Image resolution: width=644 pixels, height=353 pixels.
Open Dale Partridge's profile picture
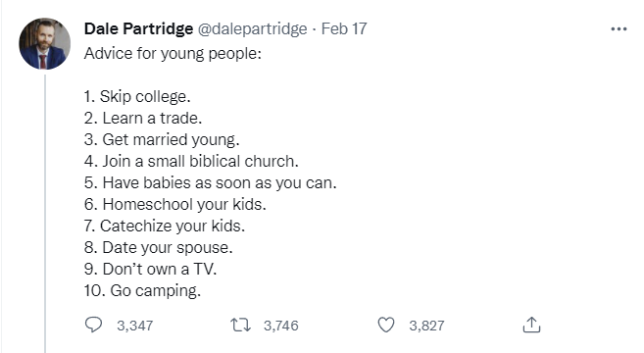tap(45, 43)
